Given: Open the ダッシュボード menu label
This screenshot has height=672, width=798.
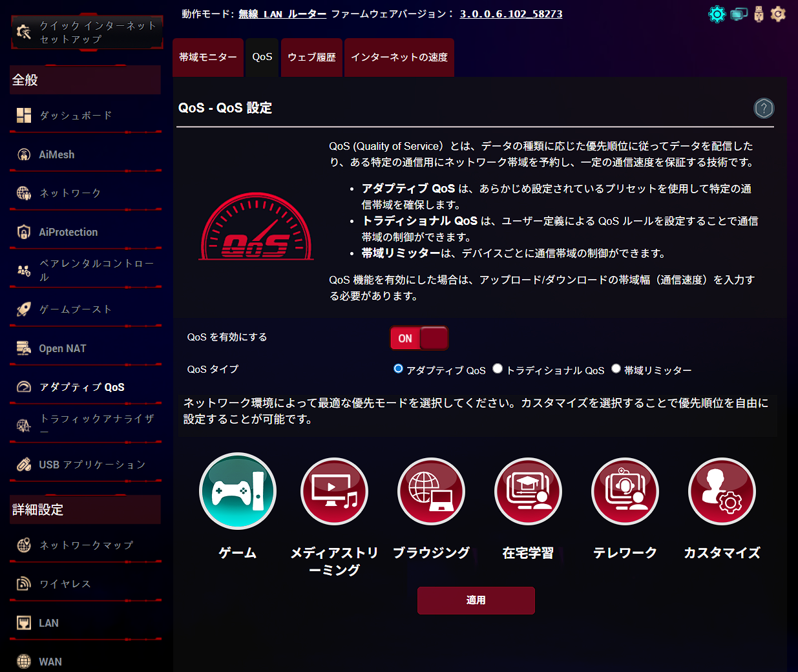Looking at the screenshot, I should (x=76, y=116).
